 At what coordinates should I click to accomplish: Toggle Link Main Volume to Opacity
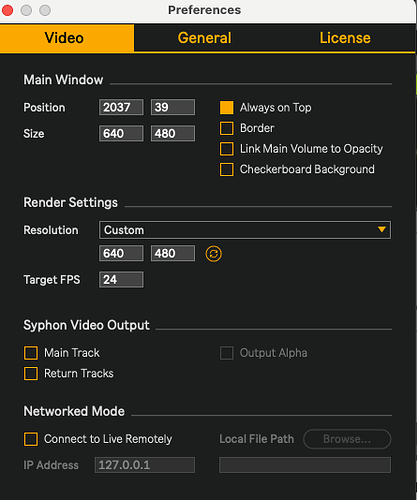click(x=227, y=149)
